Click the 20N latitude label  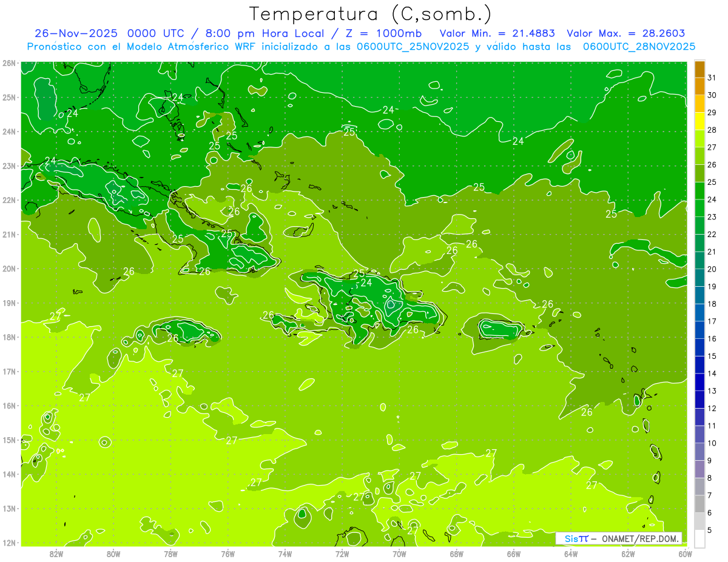tap(9, 269)
